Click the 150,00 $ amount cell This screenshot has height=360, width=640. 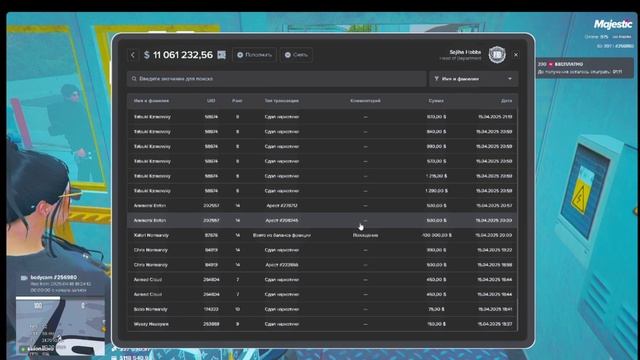pyautogui.click(x=436, y=324)
